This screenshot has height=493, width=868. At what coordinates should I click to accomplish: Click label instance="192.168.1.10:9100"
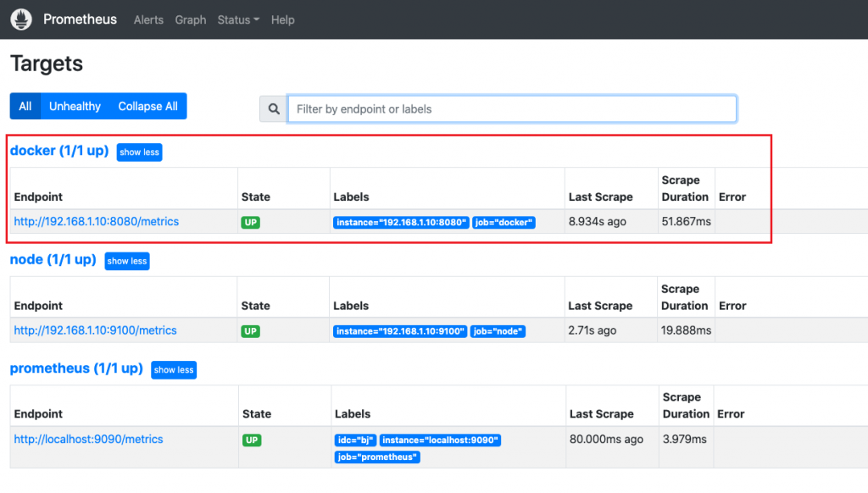point(400,331)
